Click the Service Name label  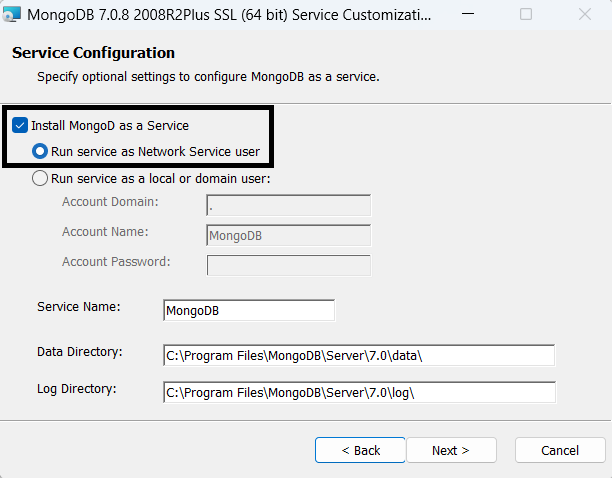click(79, 307)
